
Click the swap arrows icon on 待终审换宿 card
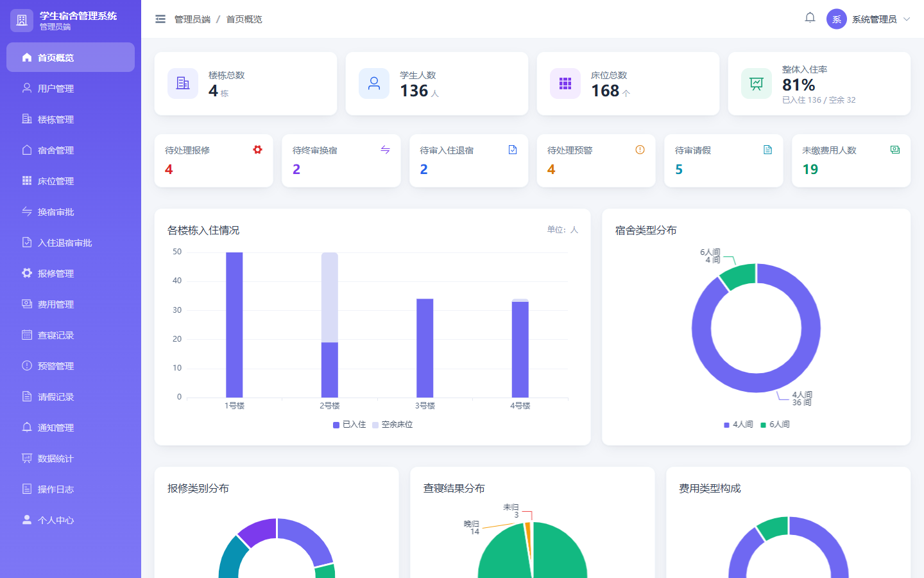(x=385, y=150)
